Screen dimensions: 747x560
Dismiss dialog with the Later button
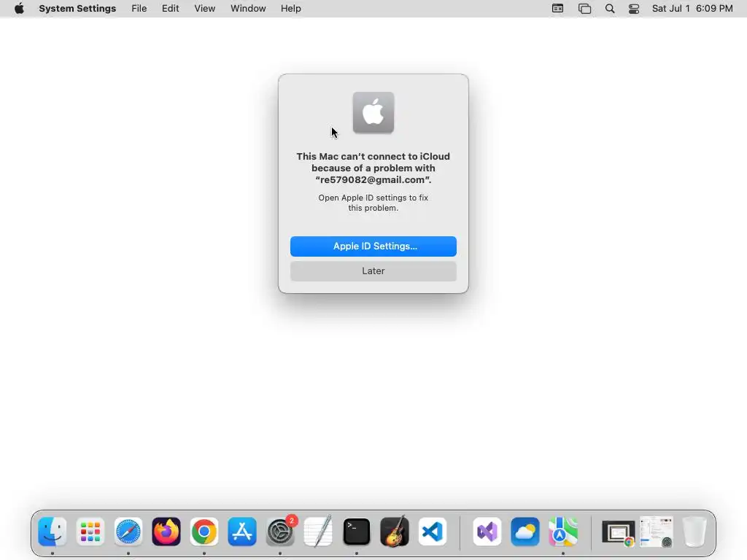pyautogui.click(x=373, y=271)
